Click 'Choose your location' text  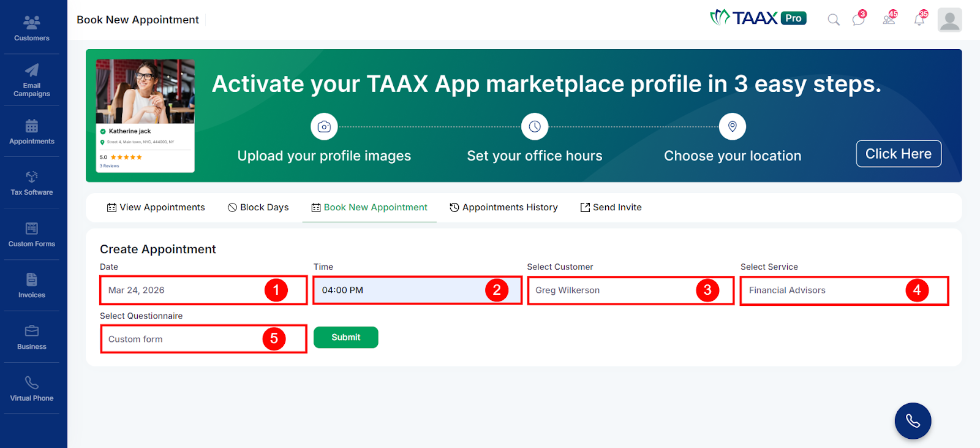pos(733,156)
